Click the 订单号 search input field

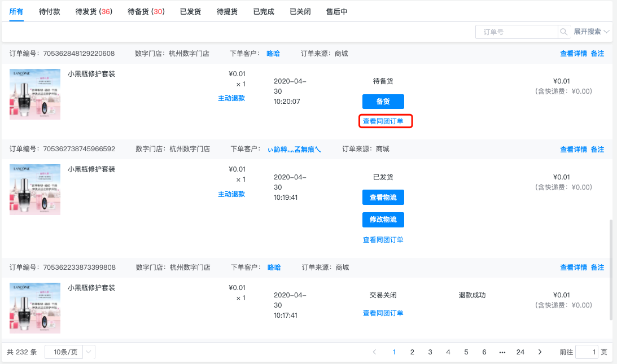517,32
